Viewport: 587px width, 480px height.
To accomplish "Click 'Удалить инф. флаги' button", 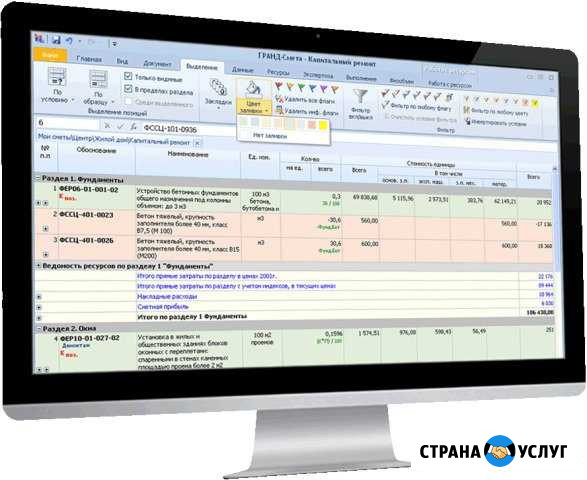I will coord(307,111).
